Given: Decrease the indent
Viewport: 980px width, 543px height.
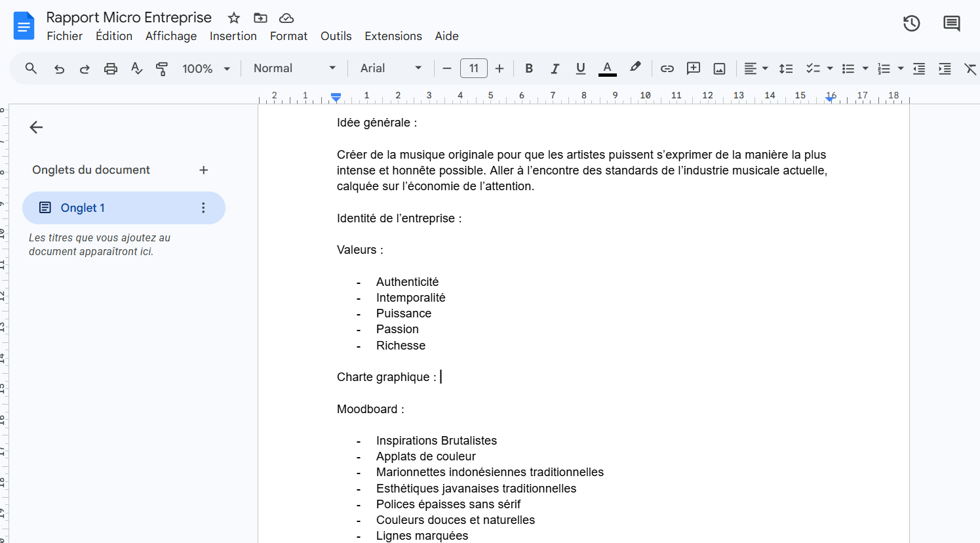Looking at the screenshot, I should pos(919,68).
